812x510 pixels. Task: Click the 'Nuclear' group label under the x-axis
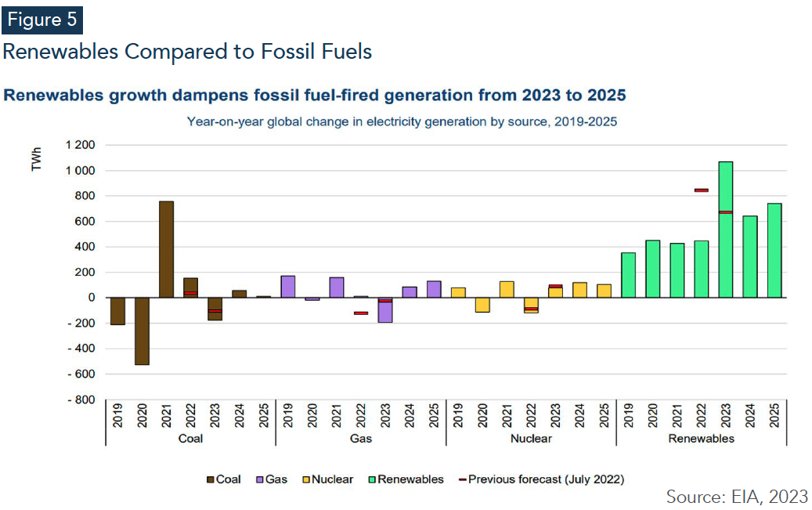pyautogui.click(x=532, y=439)
